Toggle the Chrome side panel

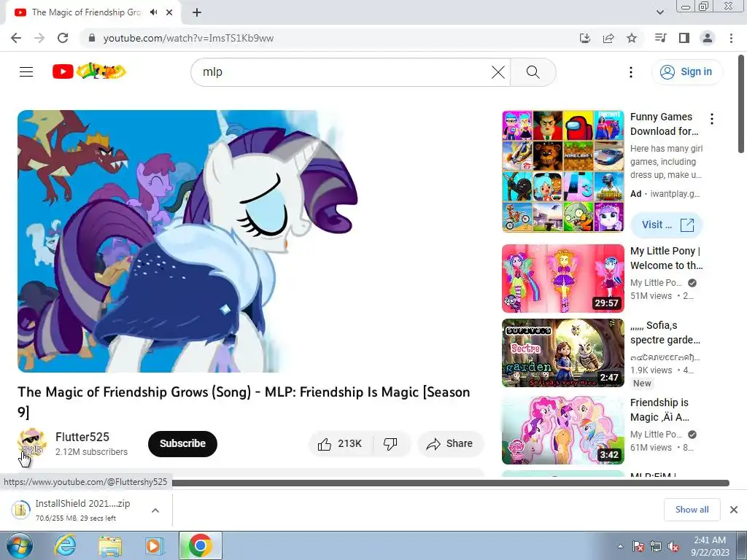coord(684,38)
